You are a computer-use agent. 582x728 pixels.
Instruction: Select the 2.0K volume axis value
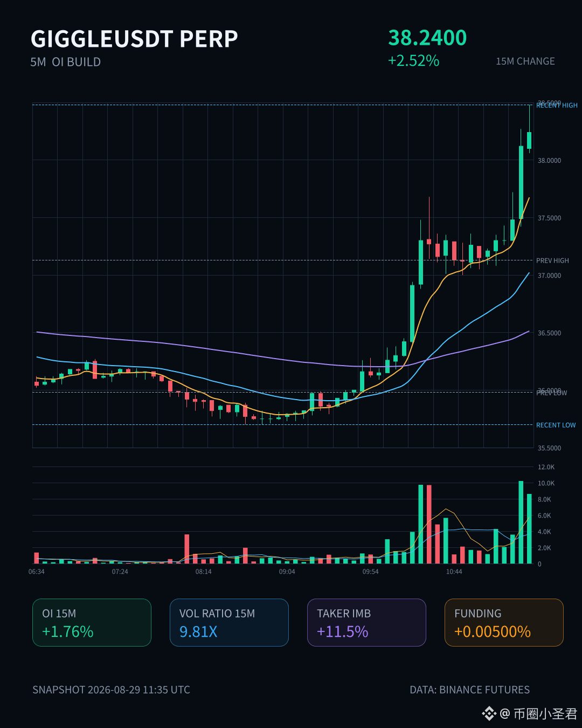click(544, 548)
